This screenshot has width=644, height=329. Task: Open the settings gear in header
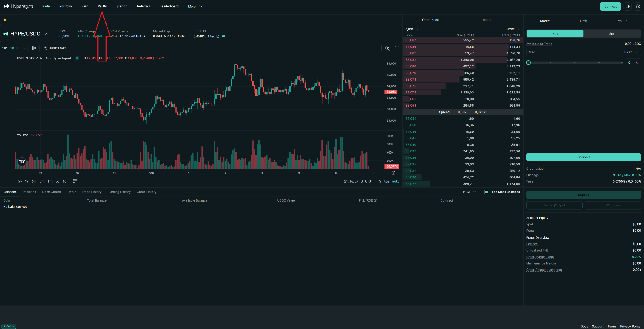point(638,6)
